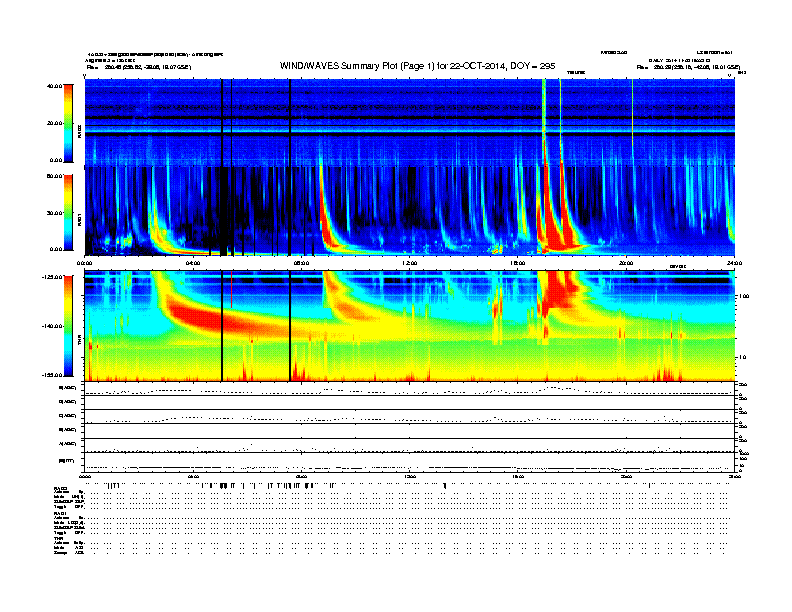Select the -140.00 tick on TNR color scale
The height and width of the screenshot is (612, 792).
pyautogui.click(x=52, y=326)
